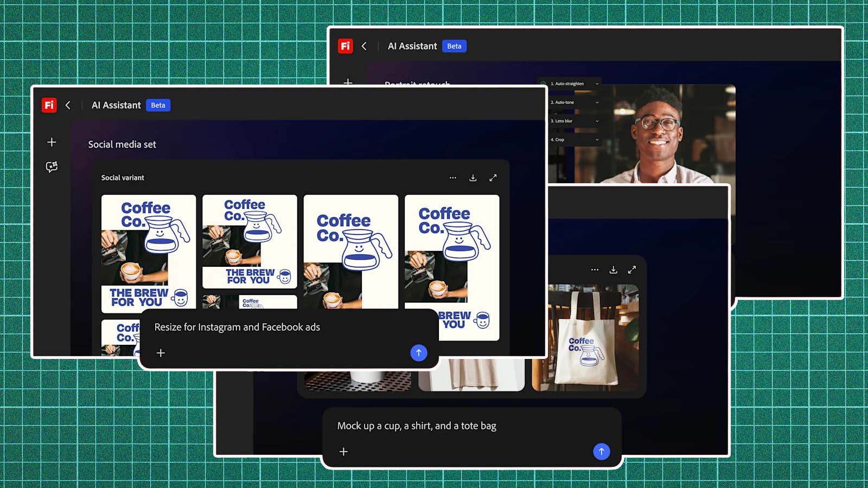Download the tote bag mockup
868x488 pixels.
point(614,269)
